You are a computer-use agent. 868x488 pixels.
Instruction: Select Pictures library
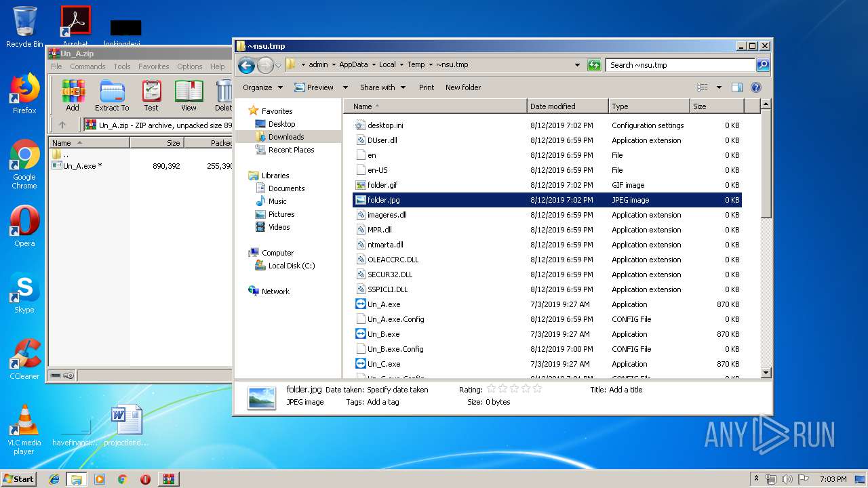pyautogui.click(x=281, y=214)
